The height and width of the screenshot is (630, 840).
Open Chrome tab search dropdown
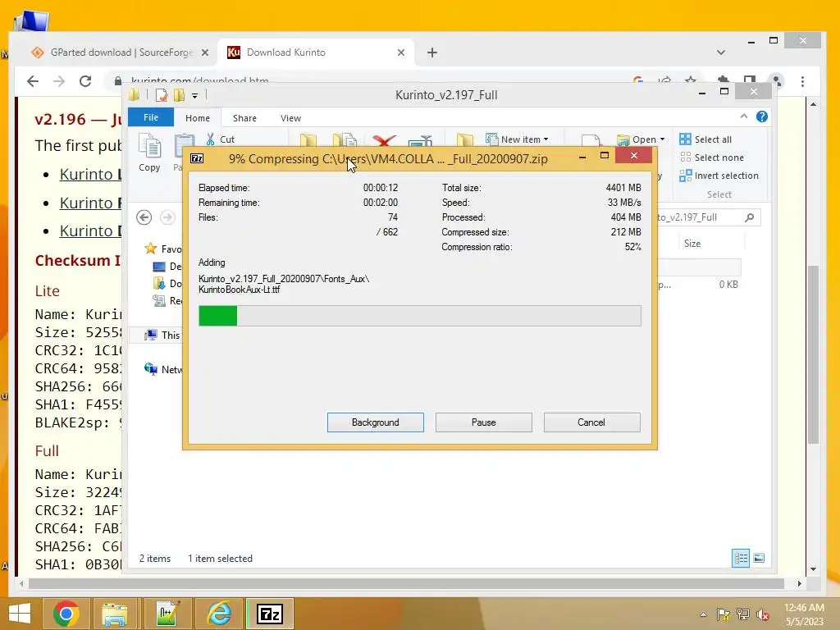click(x=720, y=52)
